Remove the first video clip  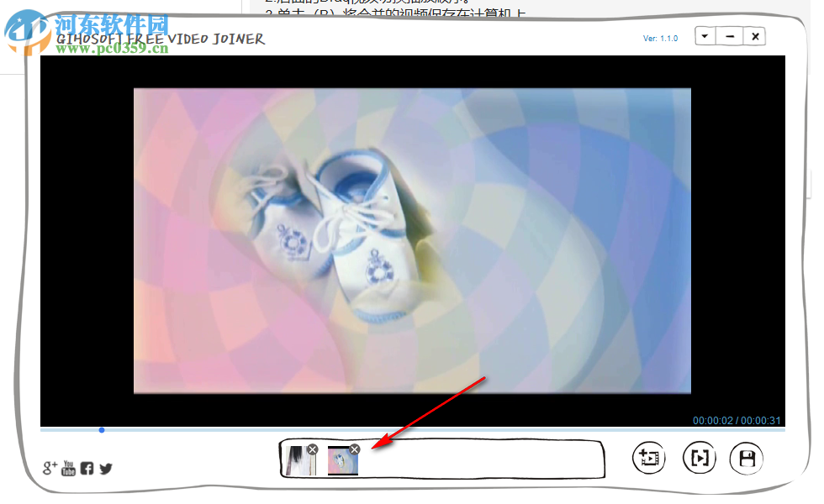pyautogui.click(x=312, y=449)
